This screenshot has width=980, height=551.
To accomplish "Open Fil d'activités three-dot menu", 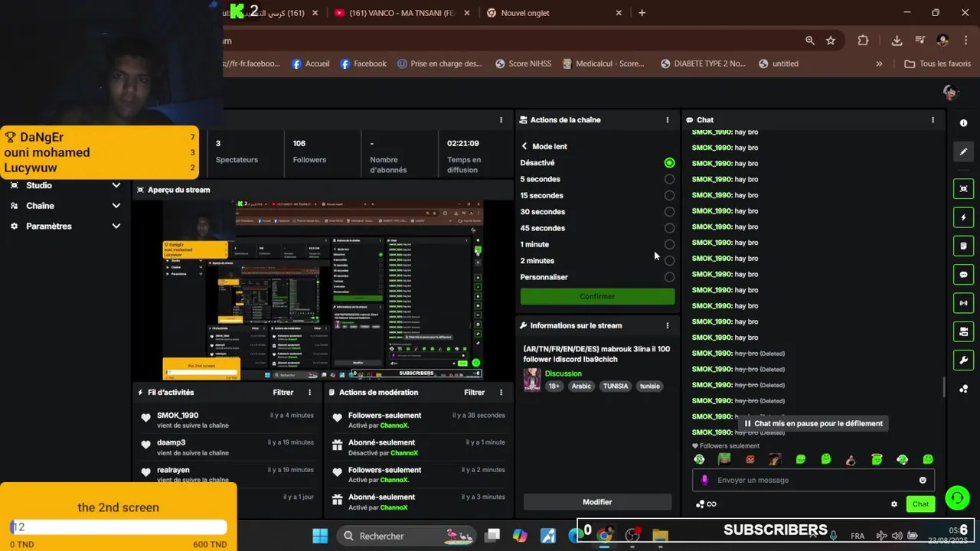I will 310,393.
